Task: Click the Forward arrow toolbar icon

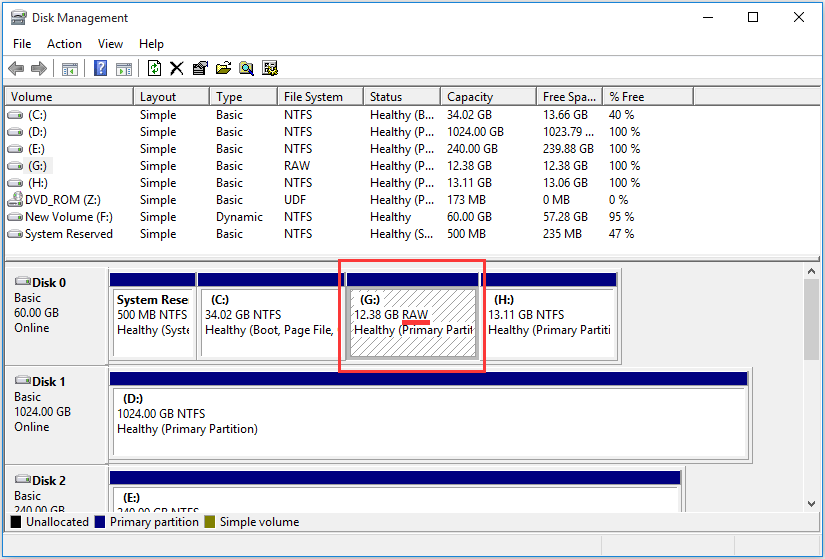Action: click(x=39, y=68)
